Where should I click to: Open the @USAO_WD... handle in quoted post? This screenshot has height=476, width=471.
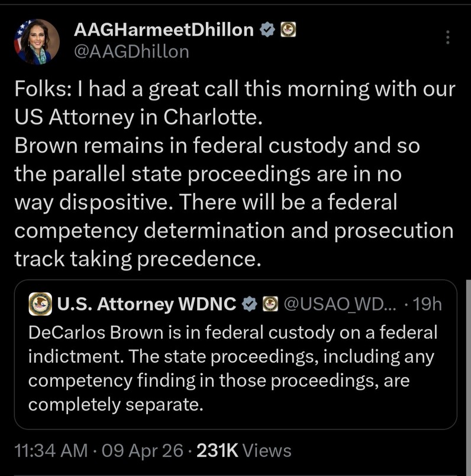coord(341,304)
